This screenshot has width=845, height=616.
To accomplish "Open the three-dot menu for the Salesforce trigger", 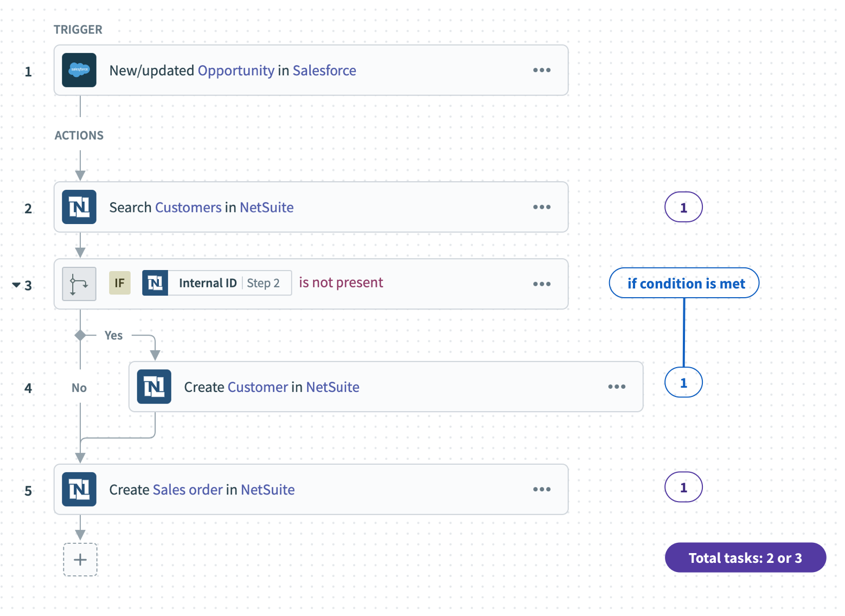I will 541,70.
